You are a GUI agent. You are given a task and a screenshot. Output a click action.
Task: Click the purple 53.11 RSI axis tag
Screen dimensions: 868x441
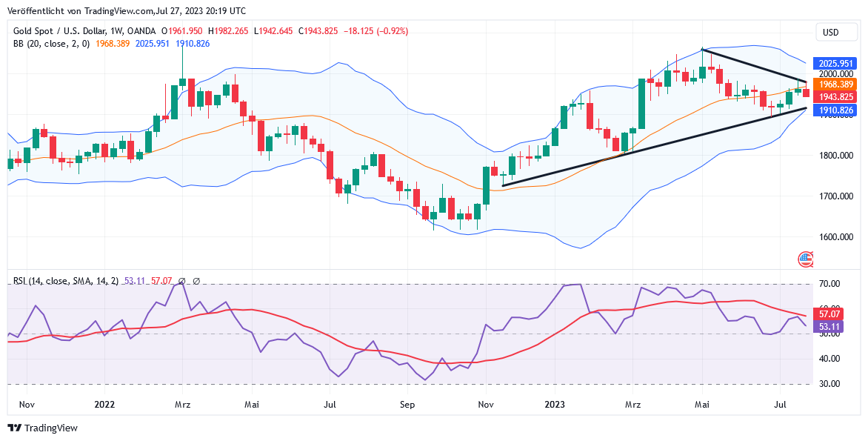coord(828,326)
